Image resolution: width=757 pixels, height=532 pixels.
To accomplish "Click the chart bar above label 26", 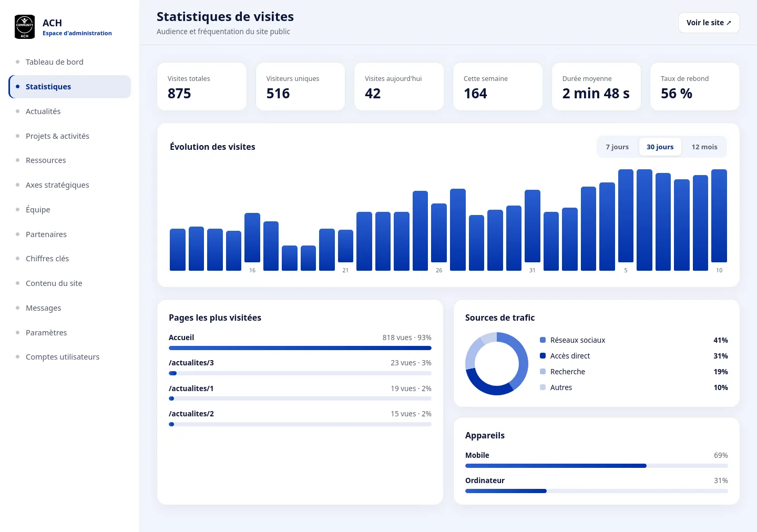I will point(439,233).
